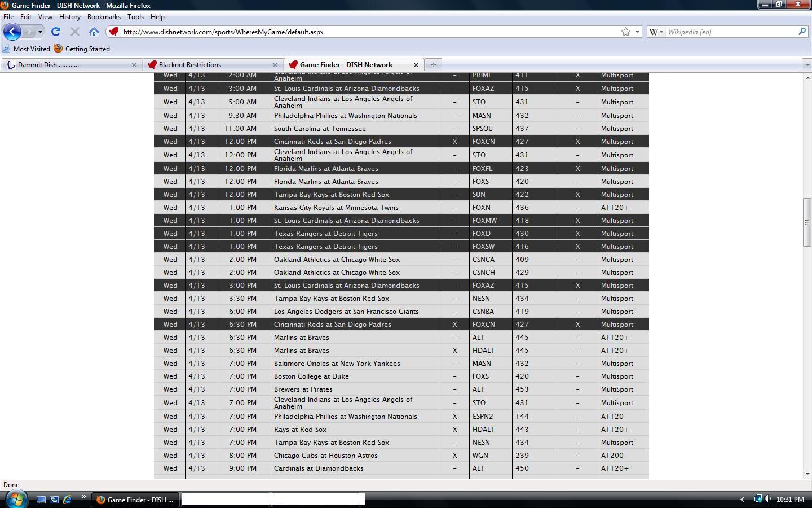The width and height of the screenshot is (812, 508).
Task: Click the Stop loading X button
Action: pos(75,32)
